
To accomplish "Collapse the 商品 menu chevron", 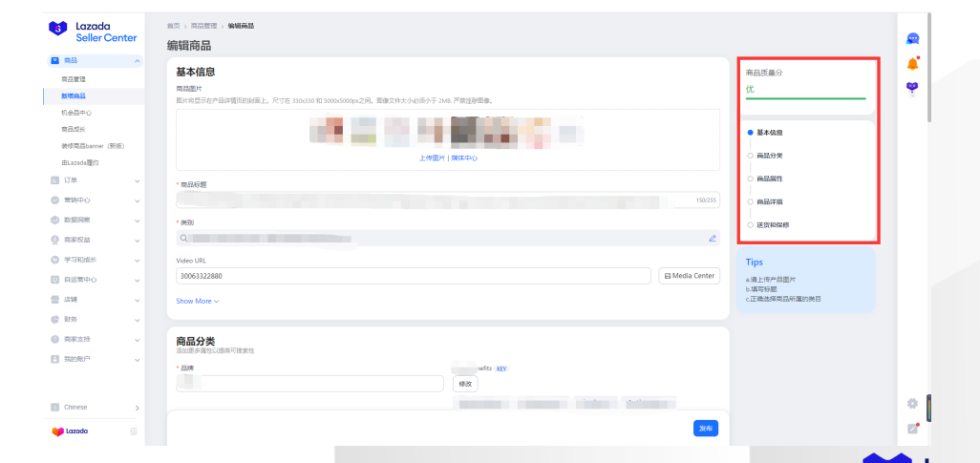I will pos(137,60).
